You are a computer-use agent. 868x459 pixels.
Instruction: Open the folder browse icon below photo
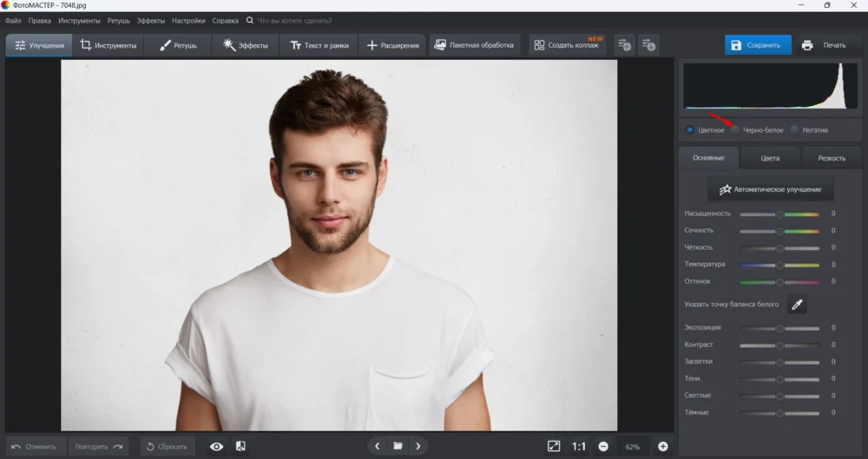click(x=398, y=446)
